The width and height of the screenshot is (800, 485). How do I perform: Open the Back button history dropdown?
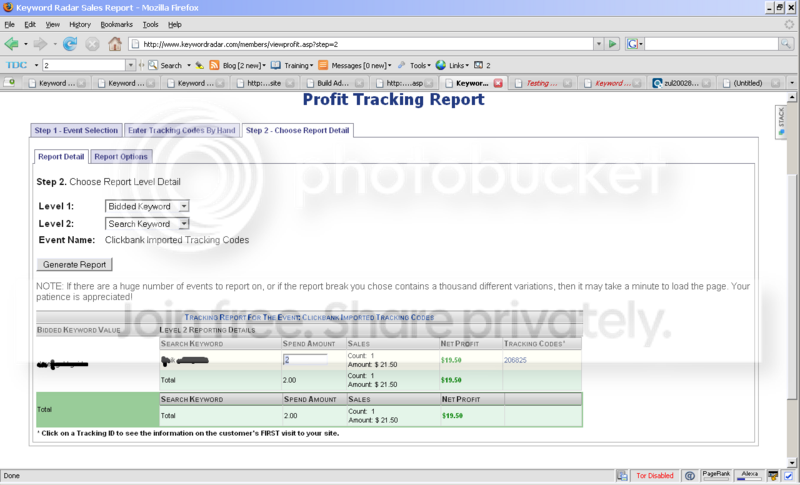click(26, 44)
